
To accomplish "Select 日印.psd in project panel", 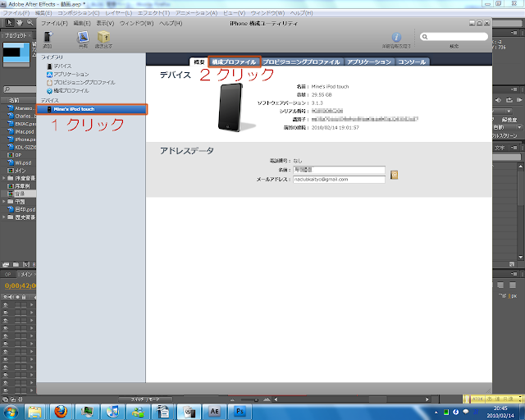I will click(21, 209).
